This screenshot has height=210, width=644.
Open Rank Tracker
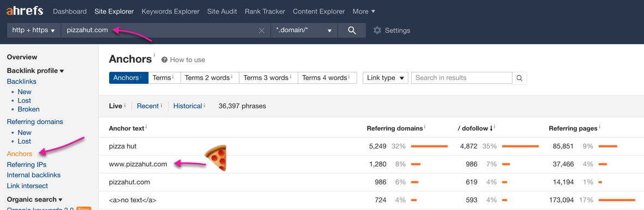(265, 11)
